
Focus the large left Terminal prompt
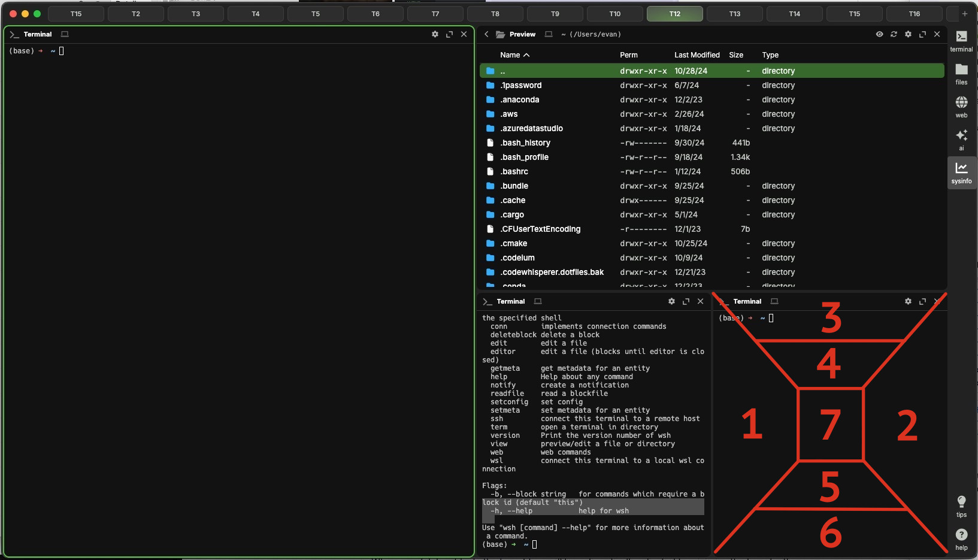pos(37,51)
